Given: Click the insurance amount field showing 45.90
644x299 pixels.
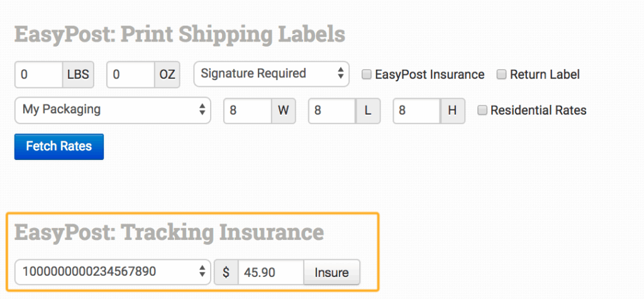Looking at the screenshot, I should (x=271, y=273).
